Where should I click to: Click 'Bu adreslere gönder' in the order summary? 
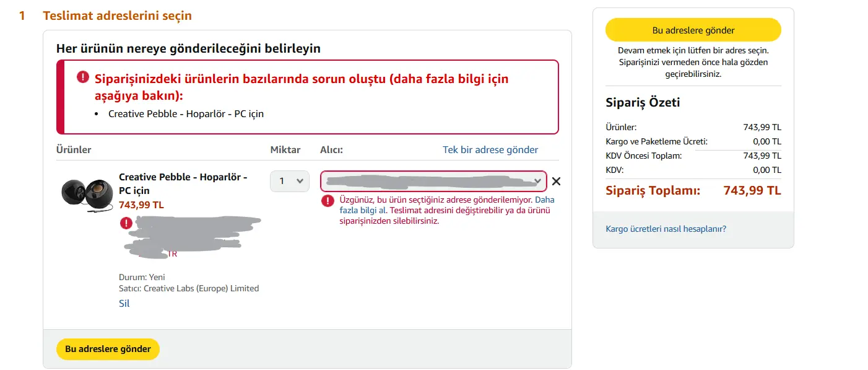(x=693, y=30)
